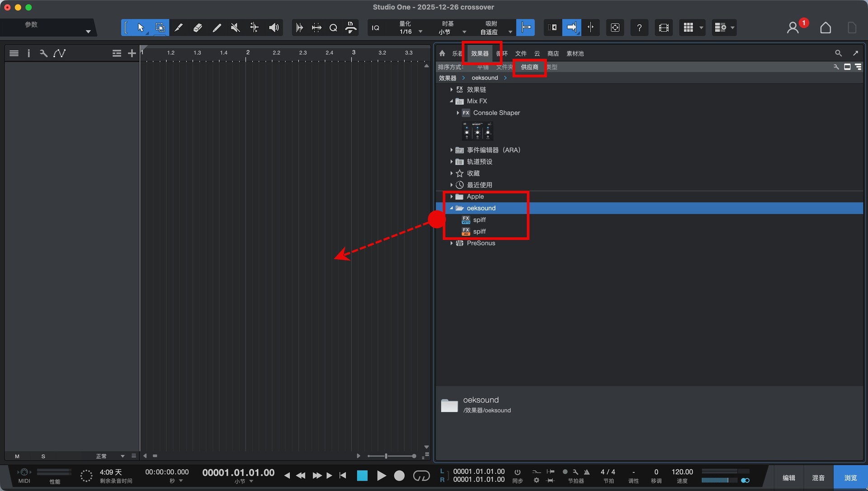868x491 pixels.
Task: Switch to the 文件 browser tab
Action: pyautogui.click(x=521, y=53)
